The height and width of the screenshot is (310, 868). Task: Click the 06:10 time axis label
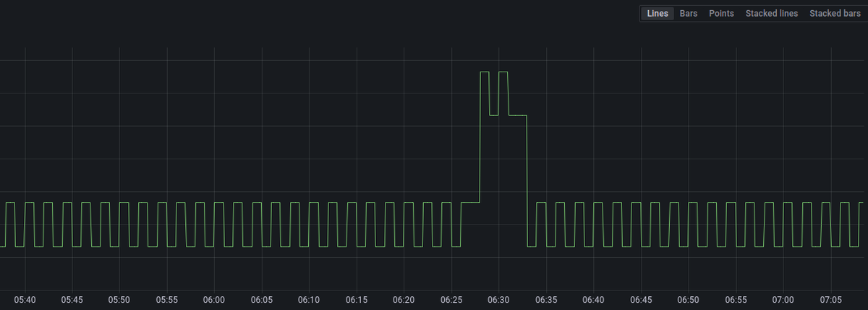(309, 300)
